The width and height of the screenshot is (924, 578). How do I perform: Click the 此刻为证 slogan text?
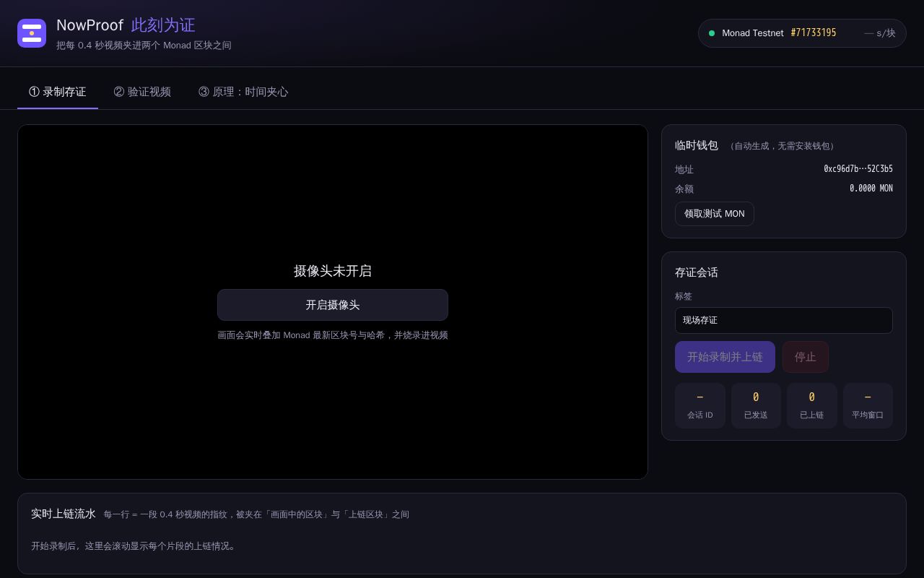(163, 25)
